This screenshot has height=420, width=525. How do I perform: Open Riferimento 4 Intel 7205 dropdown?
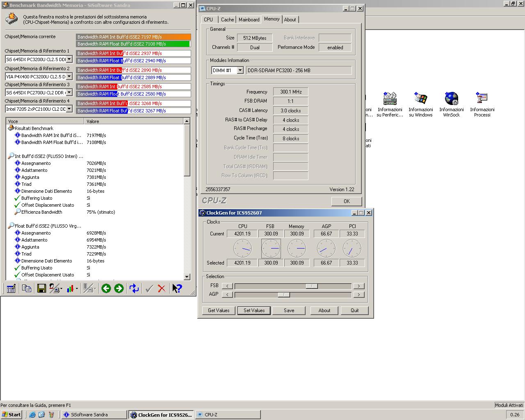pos(69,109)
